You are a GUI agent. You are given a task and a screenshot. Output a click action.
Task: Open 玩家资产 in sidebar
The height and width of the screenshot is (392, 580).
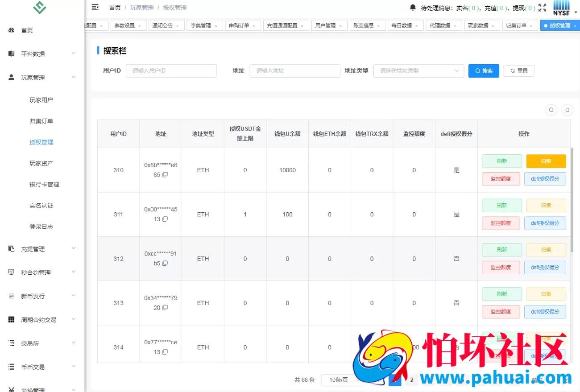tap(42, 163)
